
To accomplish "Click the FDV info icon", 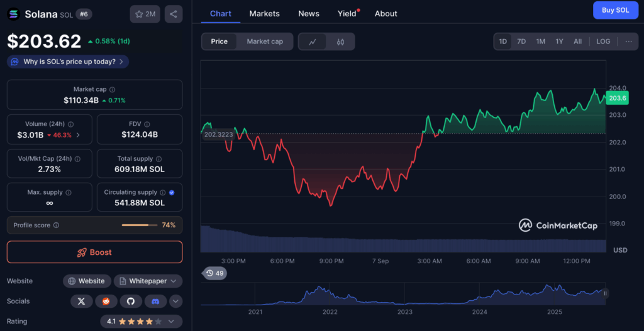I will pyautogui.click(x=147, y=124).
